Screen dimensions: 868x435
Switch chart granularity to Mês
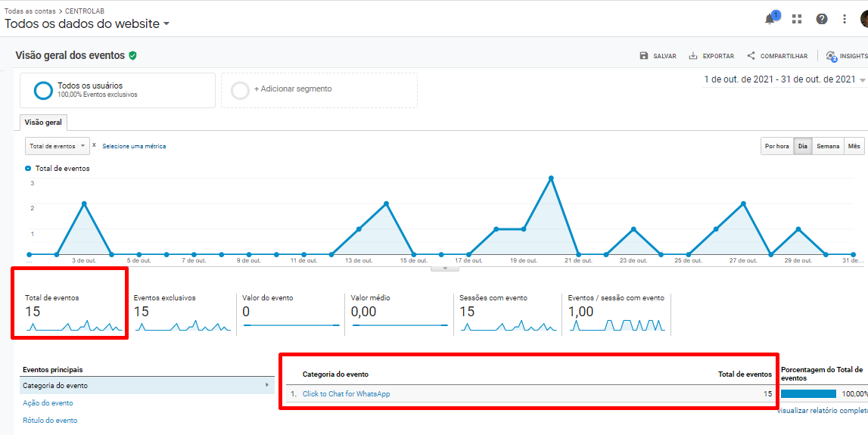pos(854,146)
